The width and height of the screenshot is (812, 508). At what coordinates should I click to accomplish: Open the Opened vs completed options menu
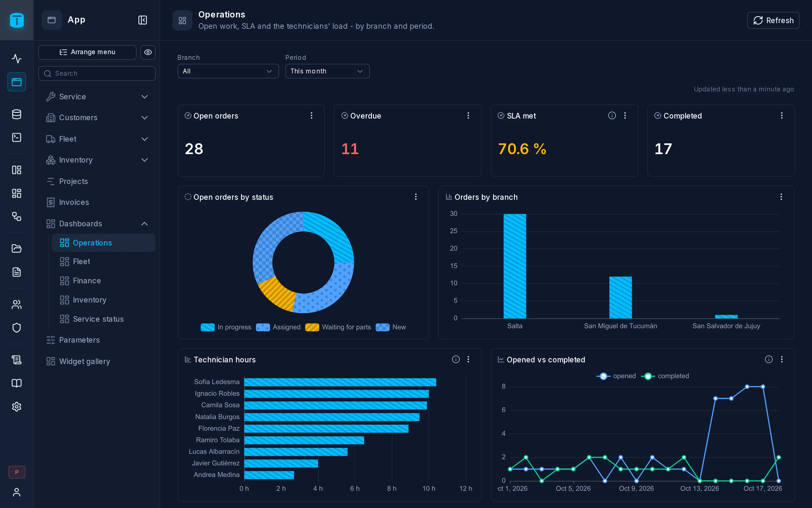(x=782, y=360)
